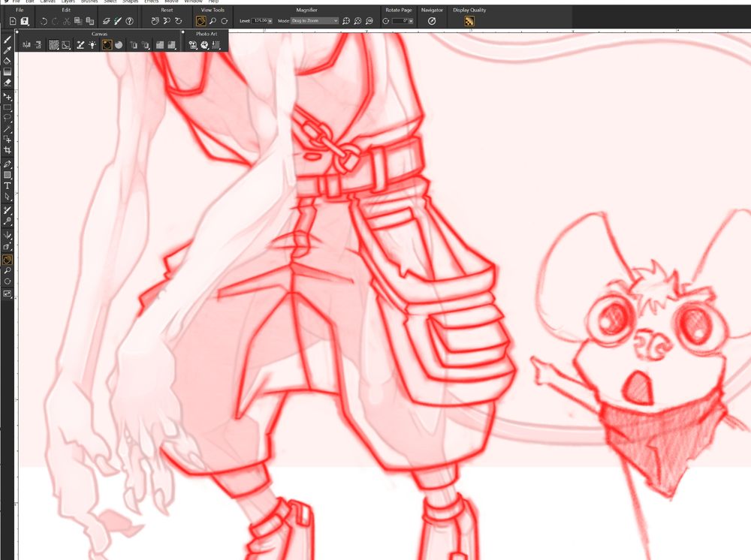The height and width of the screenshot is (560, 751).
Task: Click the surface lighting bulb icon
Action: pos(92,45)
